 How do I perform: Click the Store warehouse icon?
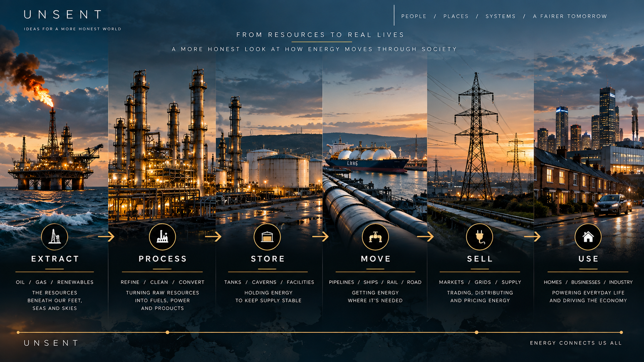[x=267, y=237]
